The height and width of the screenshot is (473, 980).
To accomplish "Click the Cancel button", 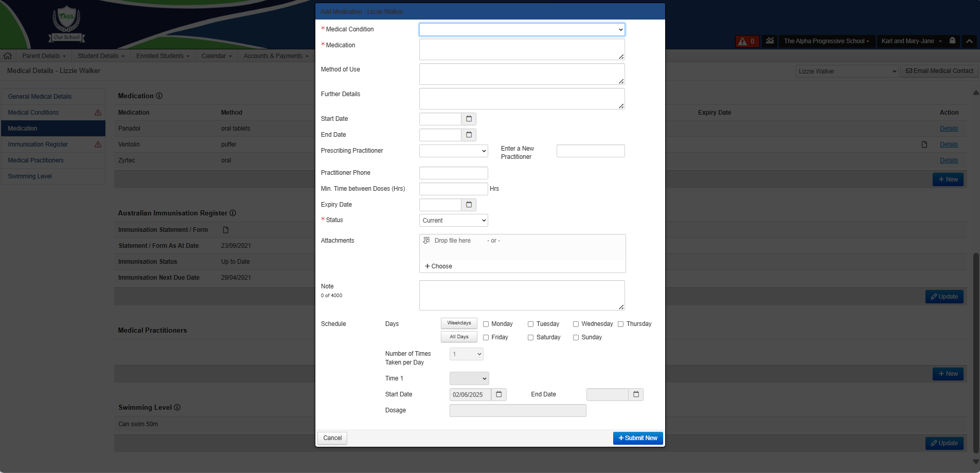I will click(x=332, y=438).
